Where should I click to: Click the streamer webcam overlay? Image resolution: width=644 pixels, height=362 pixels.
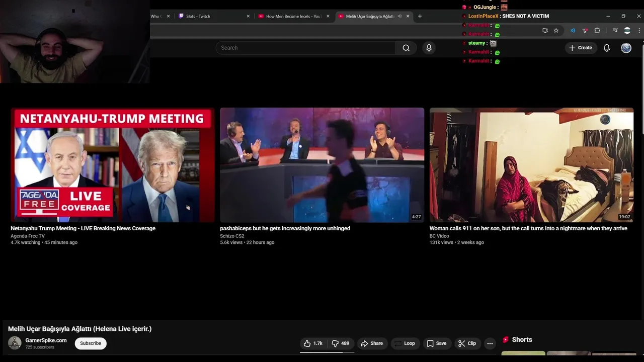pos(75,41)
